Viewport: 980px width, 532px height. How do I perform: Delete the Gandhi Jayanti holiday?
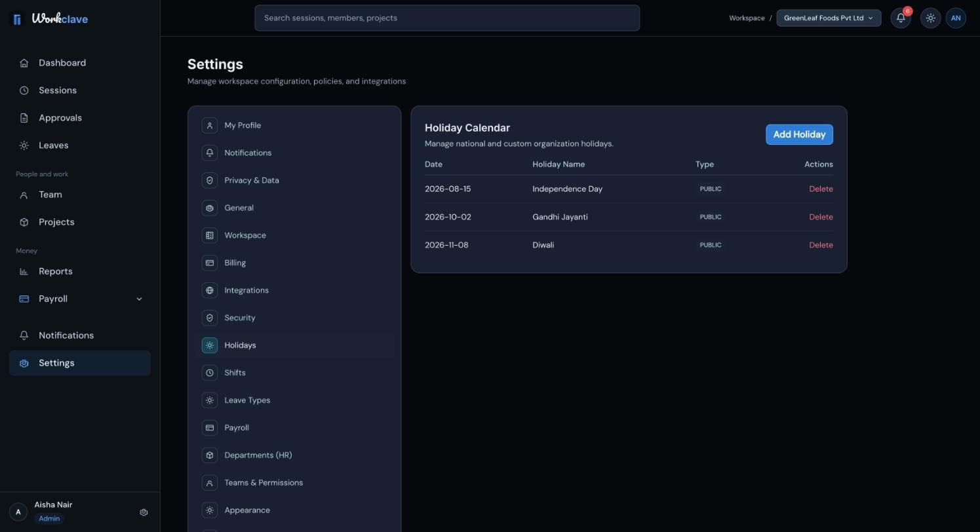(821, 217)
